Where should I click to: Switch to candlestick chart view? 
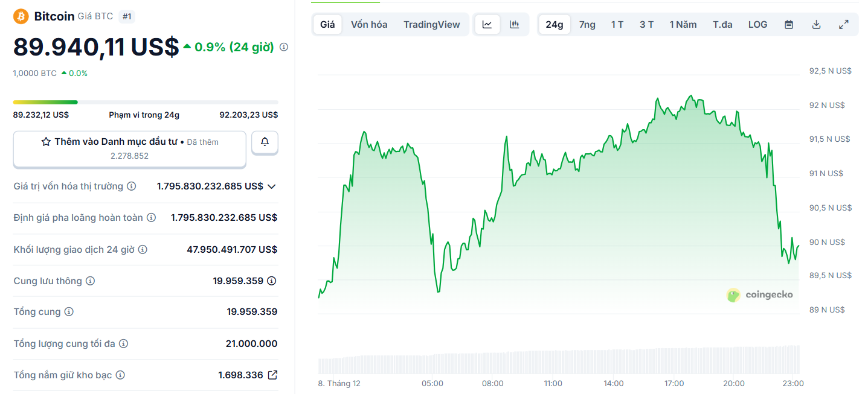pos(513,24)
